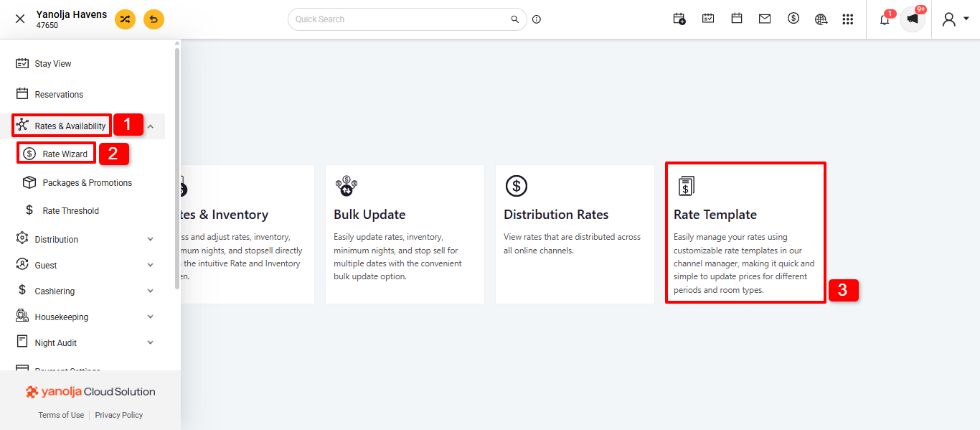Open the add-reservation calendar-plus icon
Screen dimensions: 980x430
coord(679,19)
